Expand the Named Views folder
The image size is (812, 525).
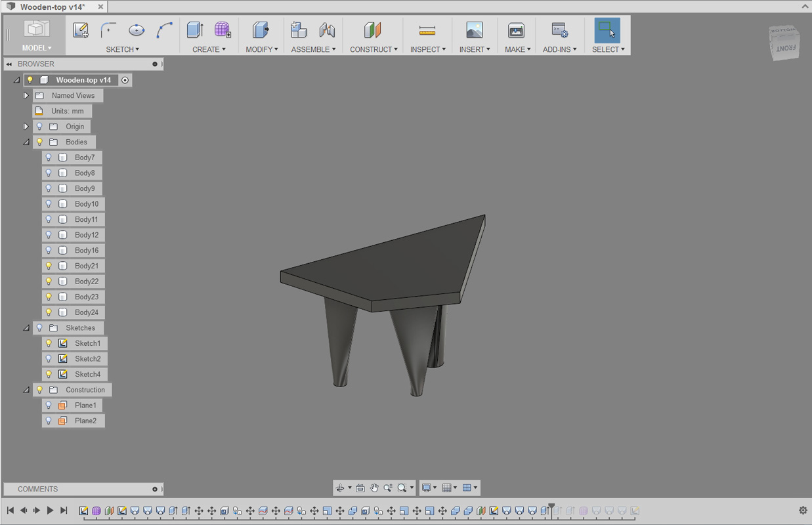point(26,96)
